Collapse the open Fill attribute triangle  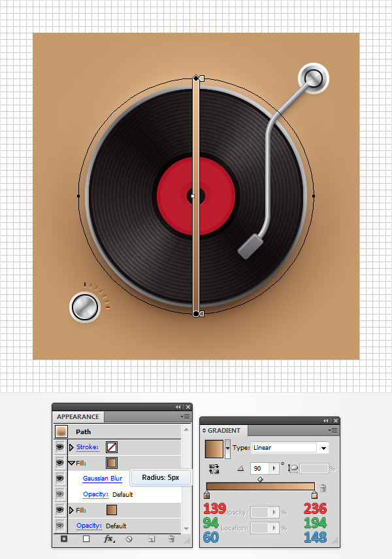(x=71, y=463)
